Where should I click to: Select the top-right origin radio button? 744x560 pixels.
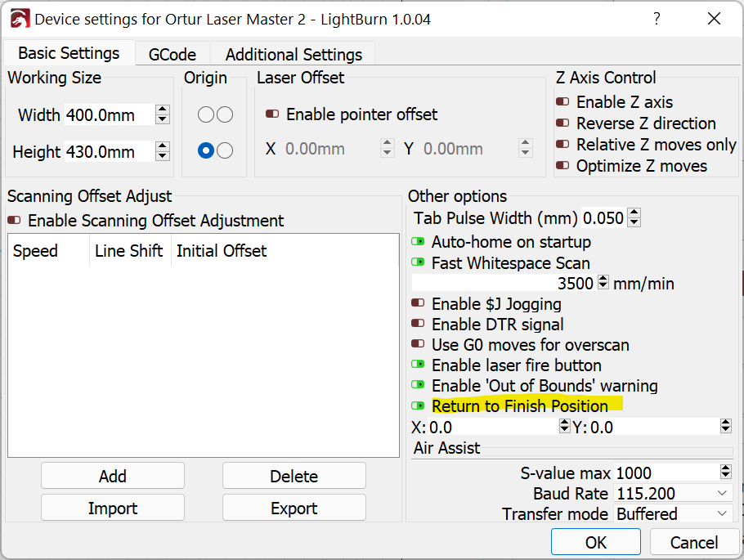coord(225,114)
